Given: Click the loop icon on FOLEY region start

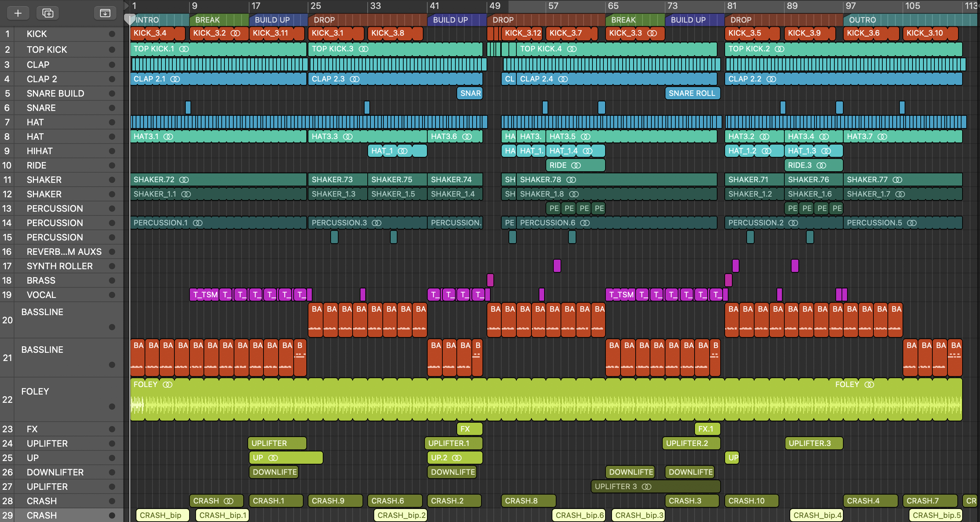Looking at the screenshot, I should click(x=168, y=385).
